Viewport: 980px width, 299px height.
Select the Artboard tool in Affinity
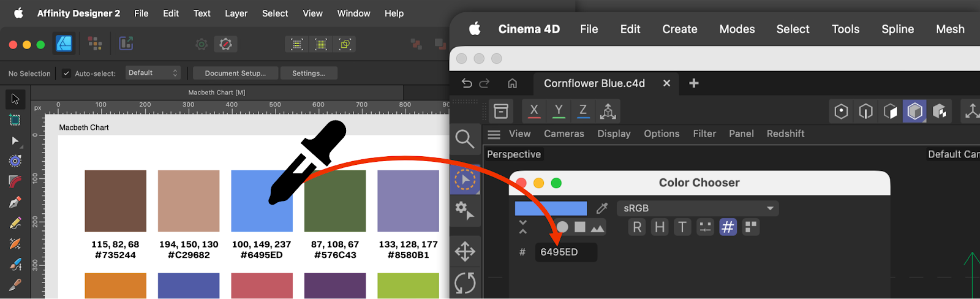tap(15, 120)
